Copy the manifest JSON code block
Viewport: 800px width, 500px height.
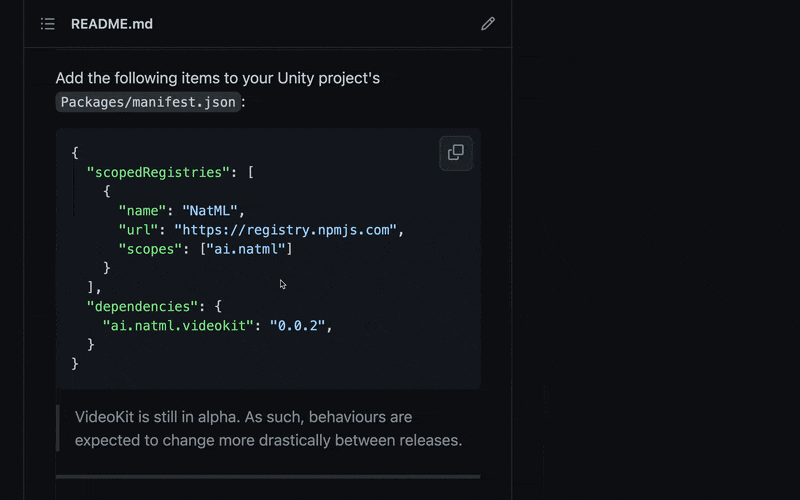[456, 153]
